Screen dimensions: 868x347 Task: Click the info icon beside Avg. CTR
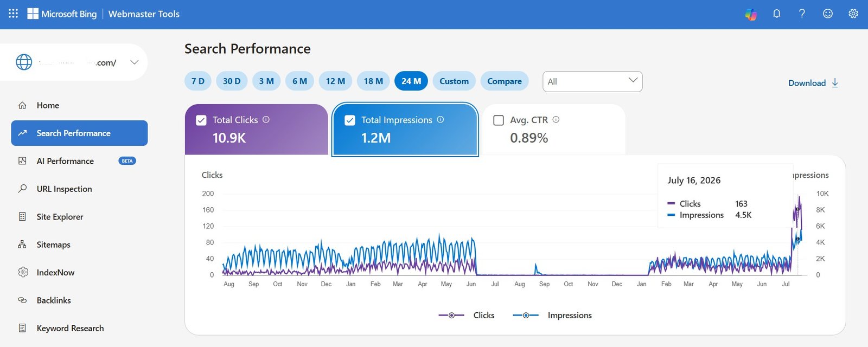556,119
